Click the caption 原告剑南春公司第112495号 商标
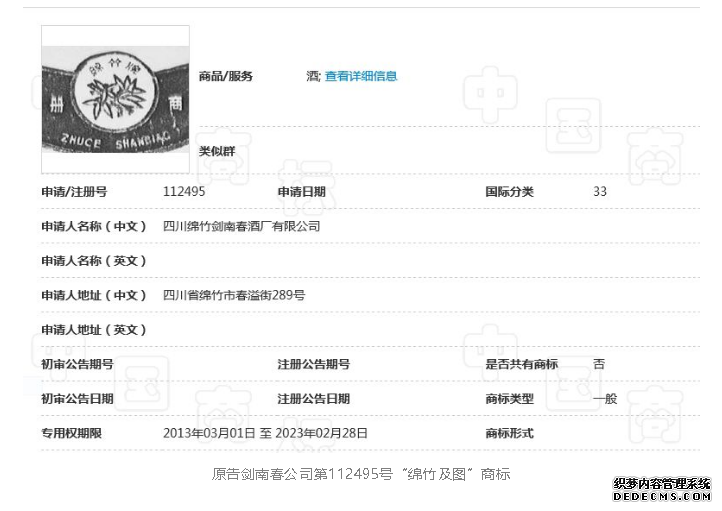Image resolution: width=722 pixels, height=511 pixels. (361, 474)
